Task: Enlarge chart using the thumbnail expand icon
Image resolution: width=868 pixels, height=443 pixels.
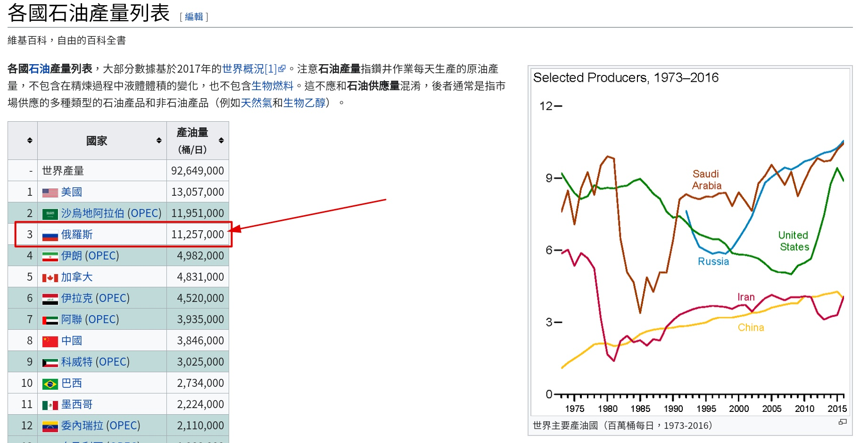Action: coord(843,422)
